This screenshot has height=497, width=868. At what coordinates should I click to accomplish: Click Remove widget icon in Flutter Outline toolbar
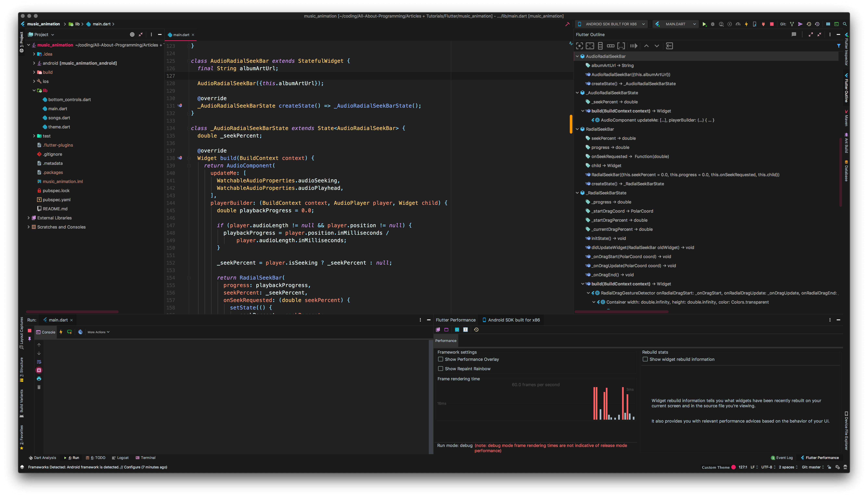pyautogui.click(x=669, y=46)
